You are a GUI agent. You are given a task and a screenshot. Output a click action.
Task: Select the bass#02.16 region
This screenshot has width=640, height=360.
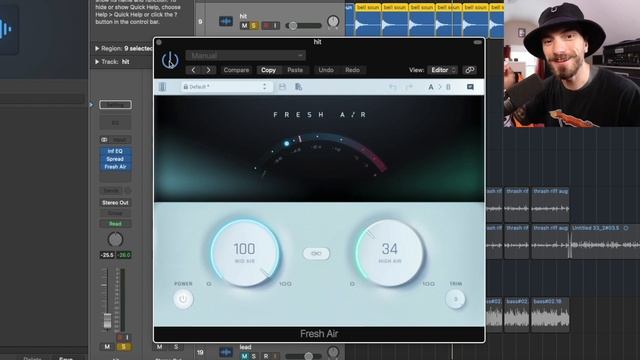(x=550, y=315)
